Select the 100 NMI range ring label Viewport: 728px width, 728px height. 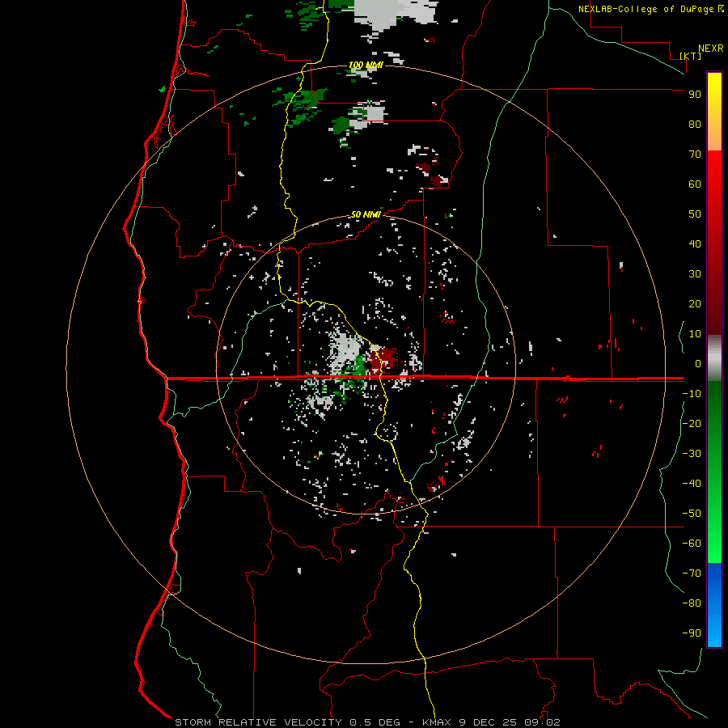366,65
